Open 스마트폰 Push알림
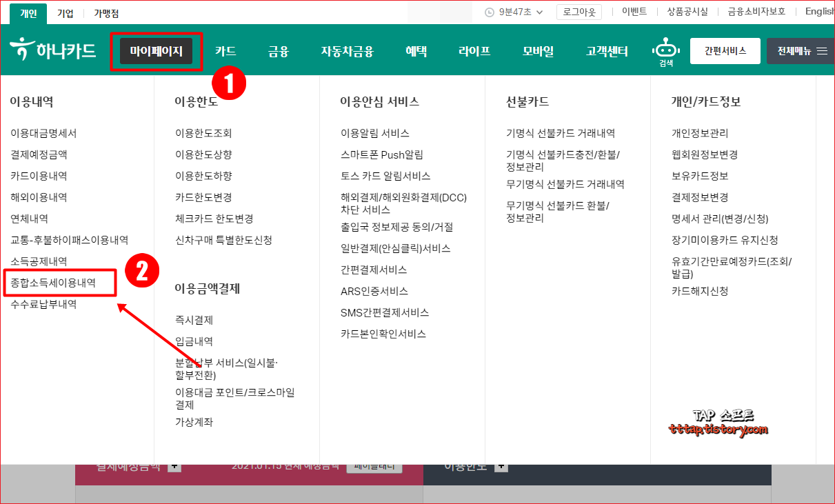835x504 pixels. (x=382, y=154)
